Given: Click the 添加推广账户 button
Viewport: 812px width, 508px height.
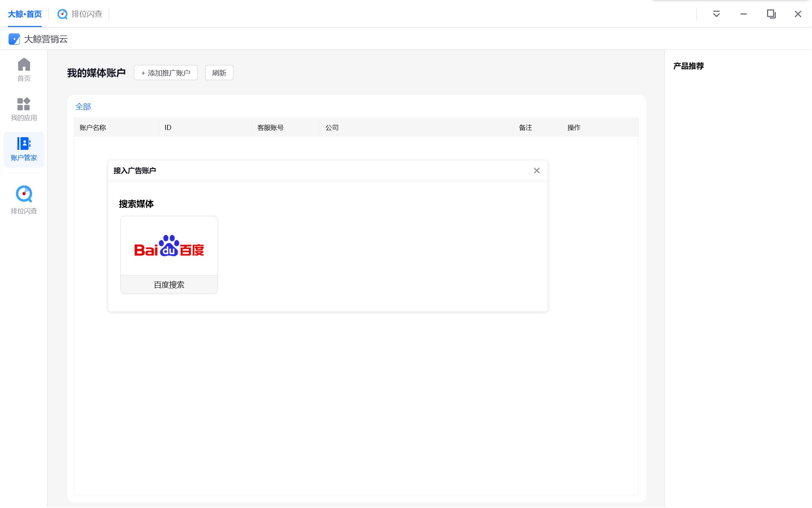Looking at the screenshot, I should (x=166, y=73).
